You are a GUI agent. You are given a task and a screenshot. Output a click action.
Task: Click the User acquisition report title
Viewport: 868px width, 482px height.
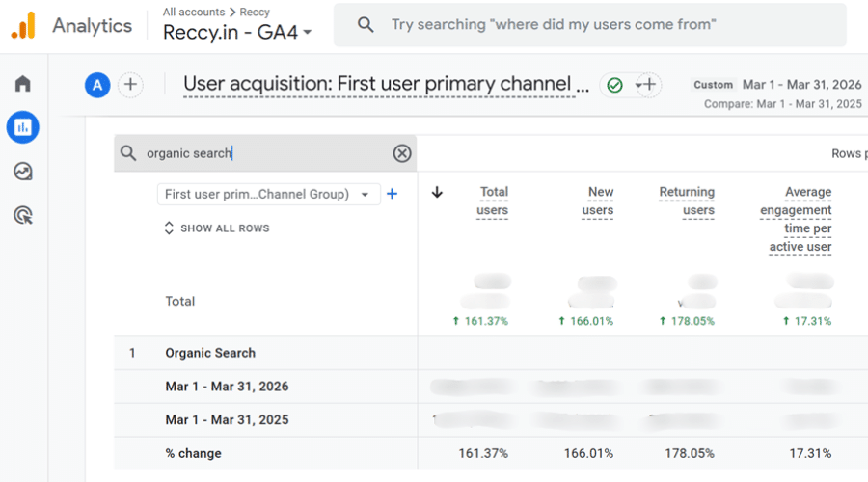(x=386, y=85)
